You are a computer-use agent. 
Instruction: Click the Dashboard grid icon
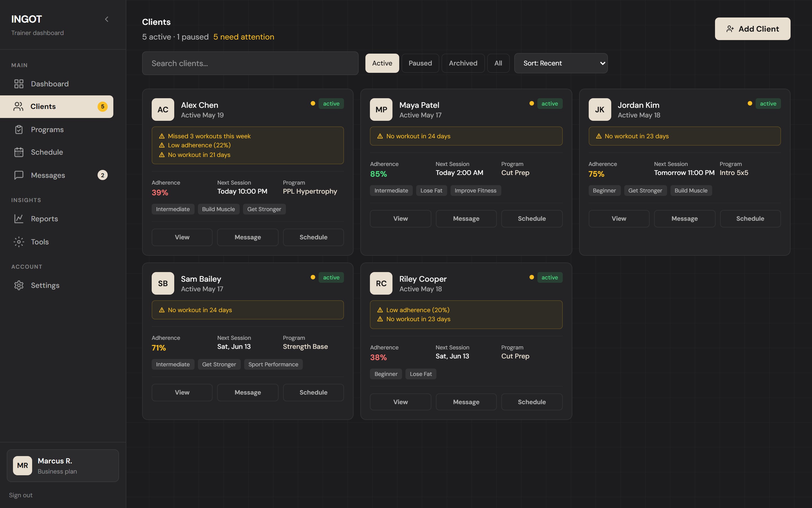pyautogui.click(x=19, y=84)
